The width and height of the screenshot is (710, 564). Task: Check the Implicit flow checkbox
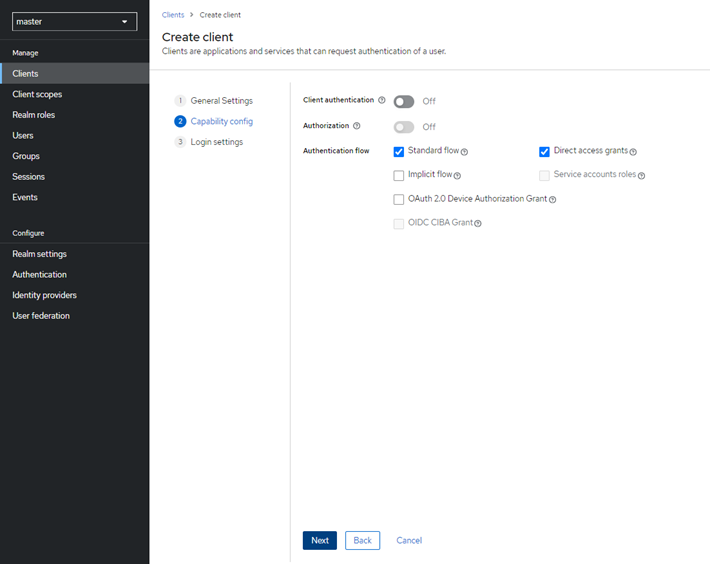tap(399, 176)
